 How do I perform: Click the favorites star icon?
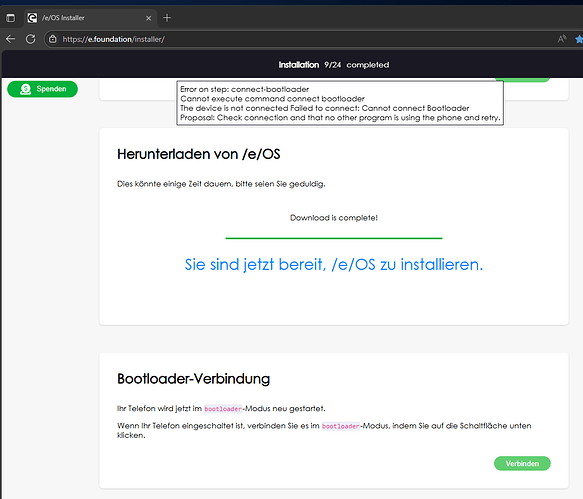point(579,39)
